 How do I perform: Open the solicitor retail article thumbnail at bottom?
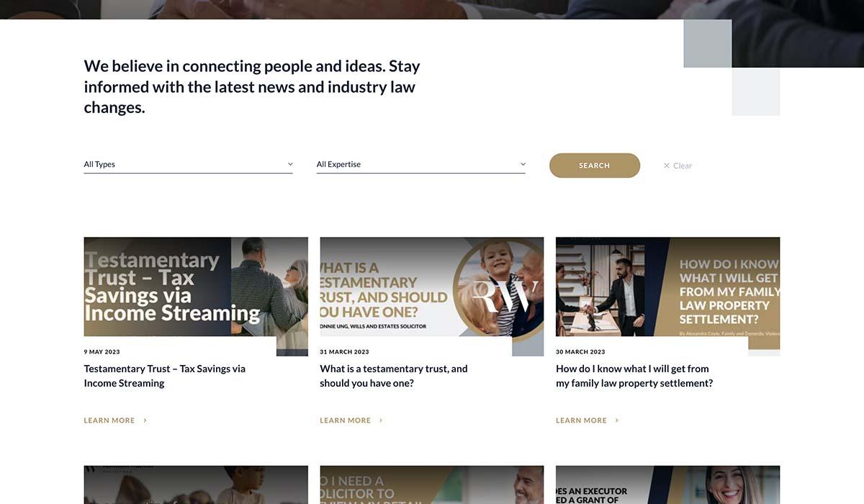pyautogui.click(x=432, y=485)
